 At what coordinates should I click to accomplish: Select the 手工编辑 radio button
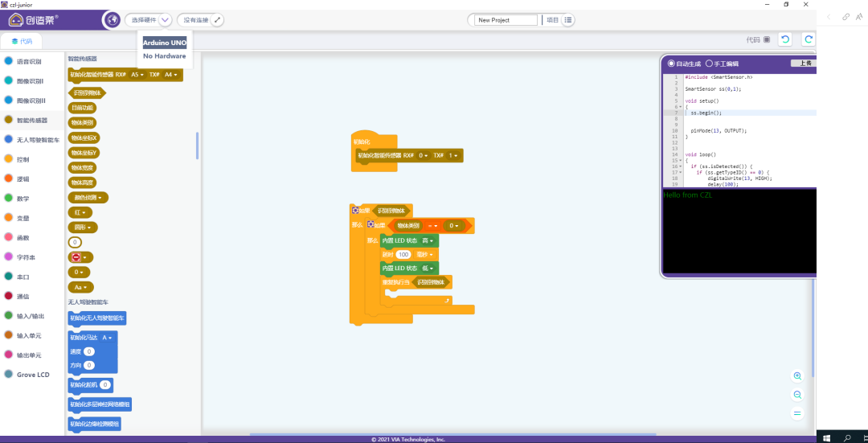point(708,64)
